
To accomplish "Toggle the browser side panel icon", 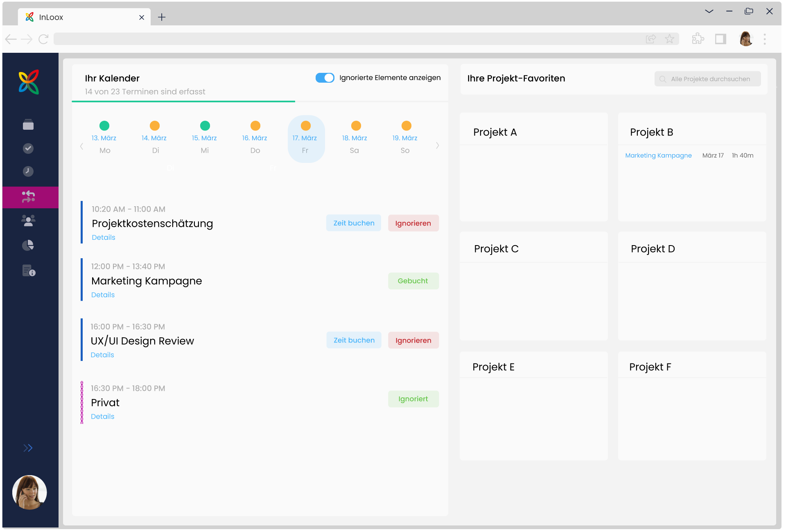I will point(720,39).
